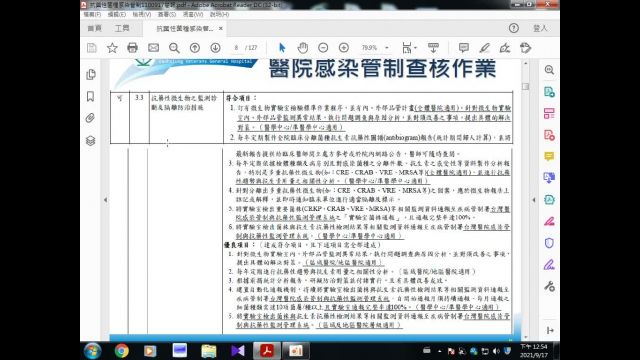Open yellow Comment tool in right pane

point(549,156)
